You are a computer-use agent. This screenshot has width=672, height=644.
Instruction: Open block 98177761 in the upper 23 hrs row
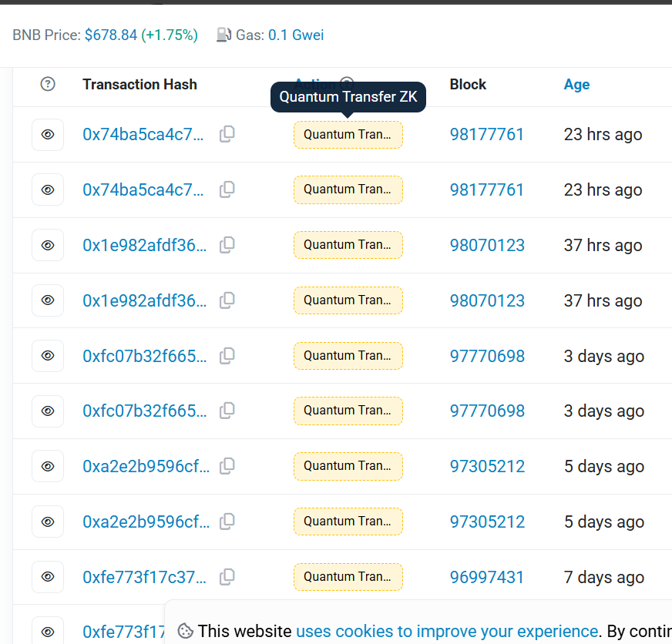pyautogui.click(x=487, y=135)
